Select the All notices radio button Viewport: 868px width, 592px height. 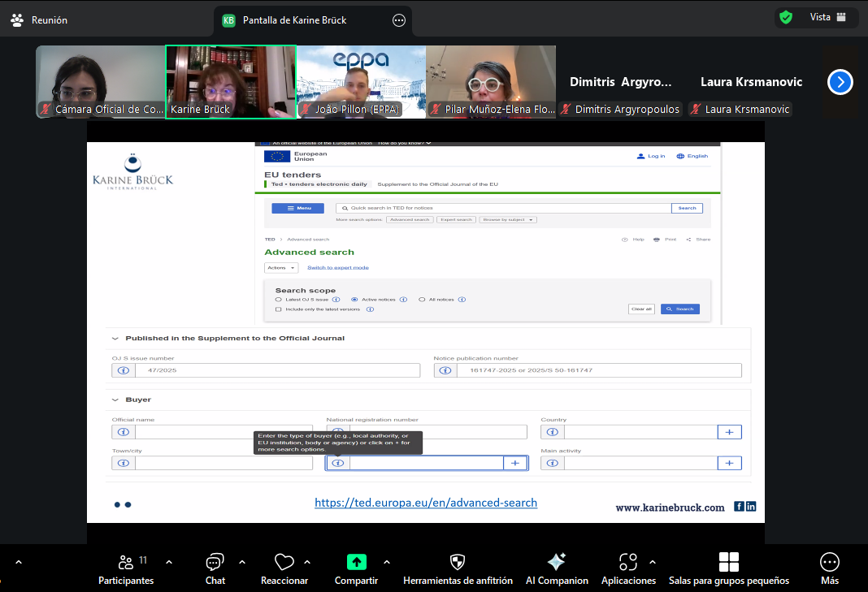click(x=422, y=300)
